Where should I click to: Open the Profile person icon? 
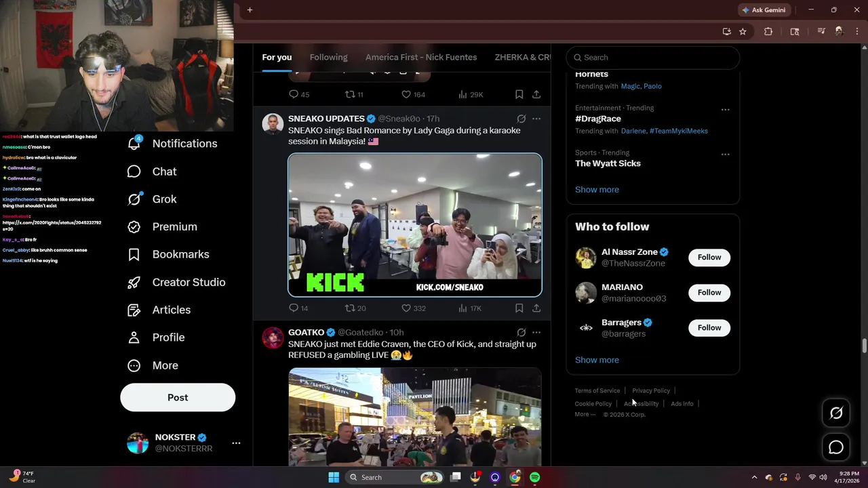click(x=134, y=338)
